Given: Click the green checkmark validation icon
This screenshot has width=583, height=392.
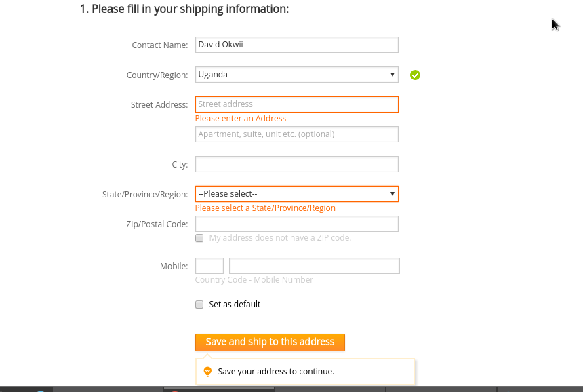Looking at the screenshot, I should (416, 75).
